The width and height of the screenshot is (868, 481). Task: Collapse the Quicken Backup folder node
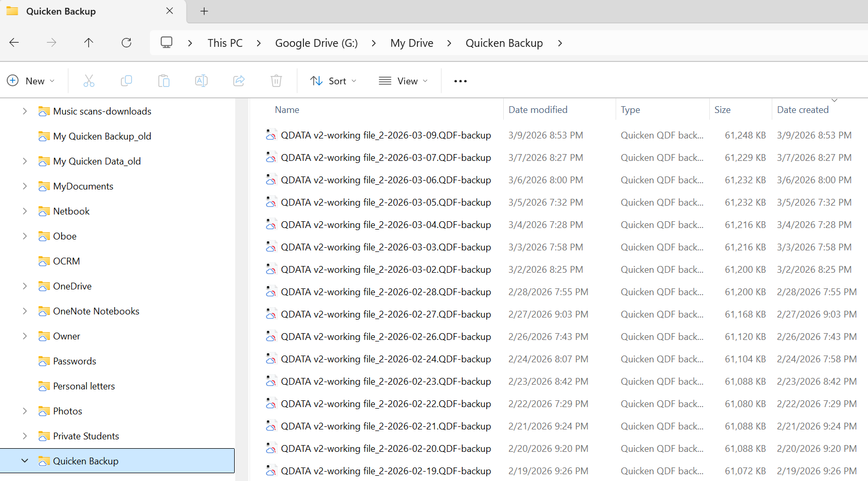pos(24,461)
